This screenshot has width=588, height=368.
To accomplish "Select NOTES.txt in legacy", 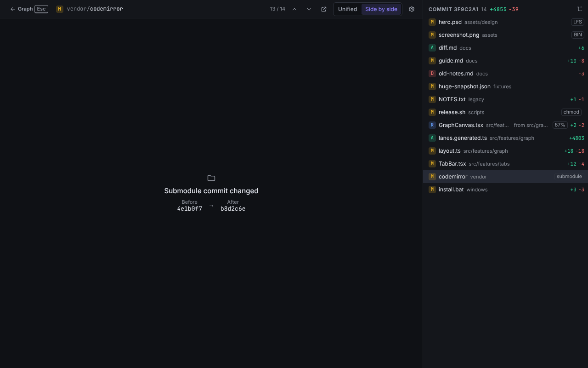I will pos(505,99).
